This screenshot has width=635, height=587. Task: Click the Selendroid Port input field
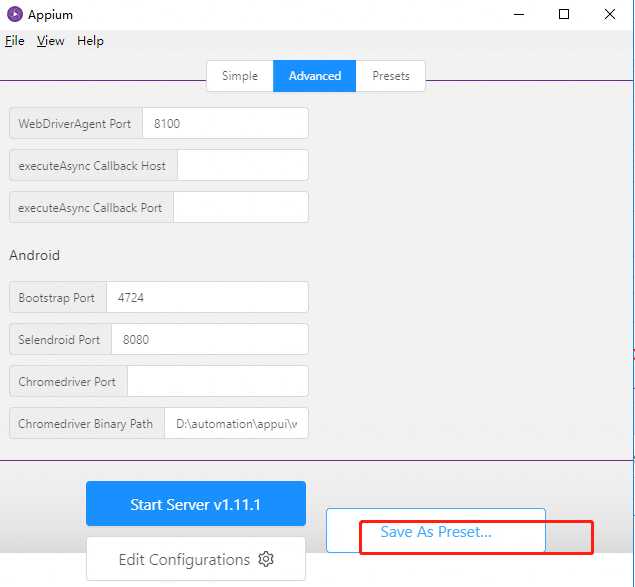tap(210, 339)
